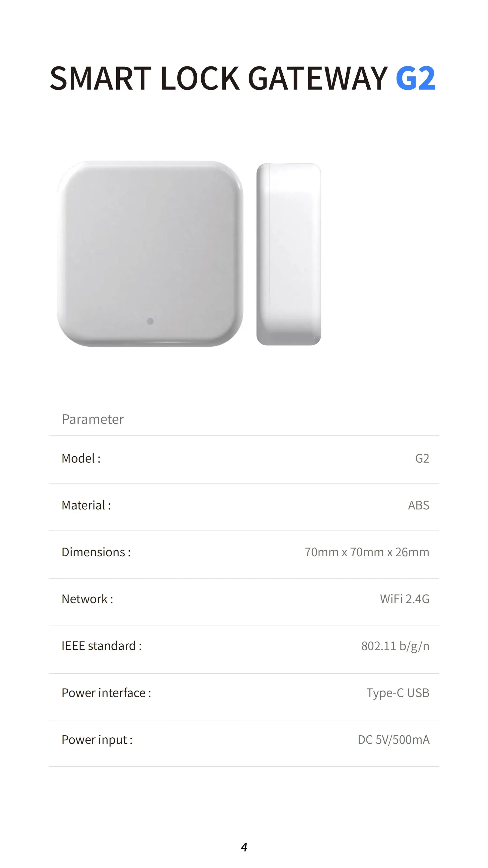Select the DC 5V/500mA value
488x868 pixels.
point(393,740)
